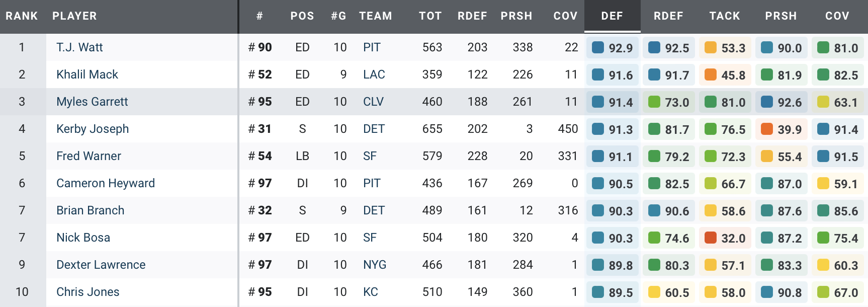Sort table by DEF grade column

612,16
